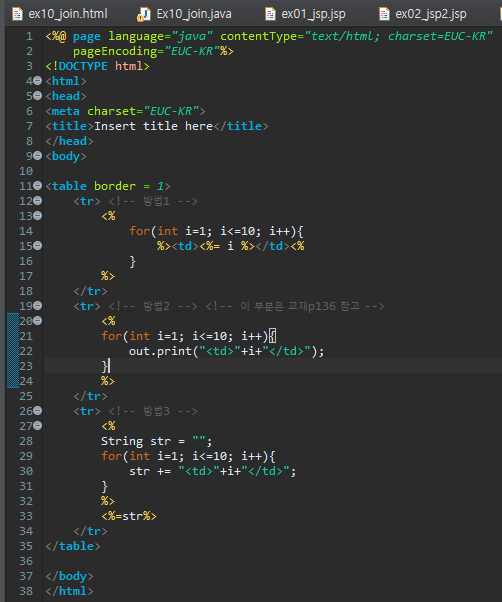
Task: Click the closing </table> tag
Action: pos(73,546)
